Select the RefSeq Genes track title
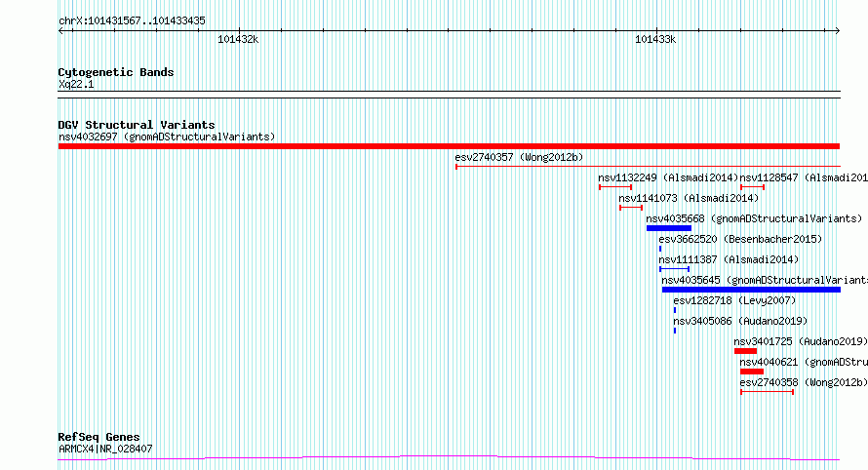Image resolution: width=868 pixels, height=470 pixels. 99,438
